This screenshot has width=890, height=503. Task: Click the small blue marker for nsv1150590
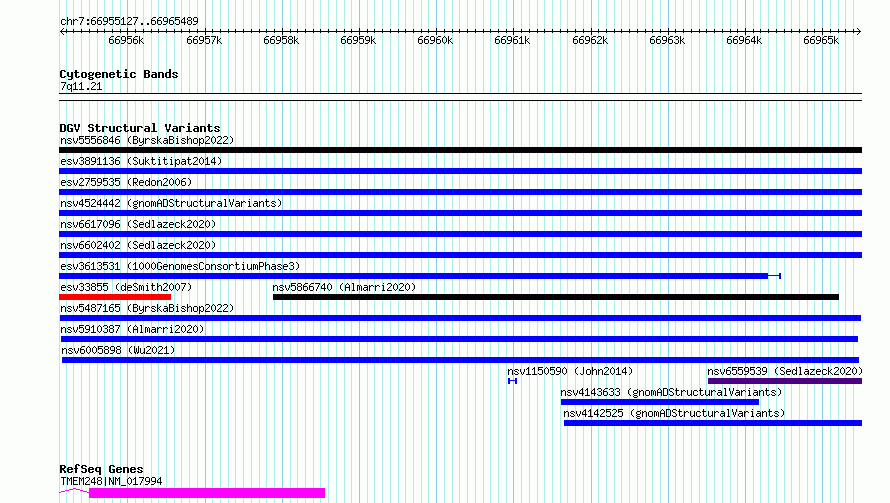pos(513,381)
